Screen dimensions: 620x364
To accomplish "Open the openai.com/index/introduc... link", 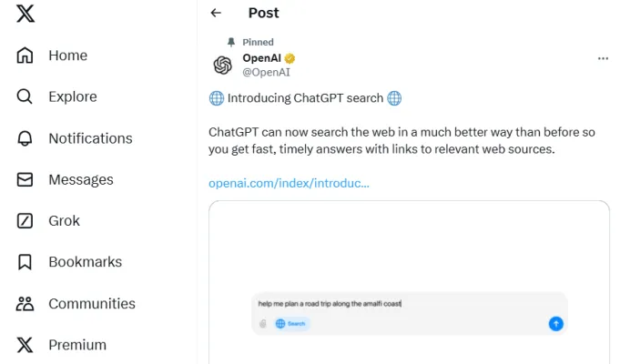I will coord(289,183).
